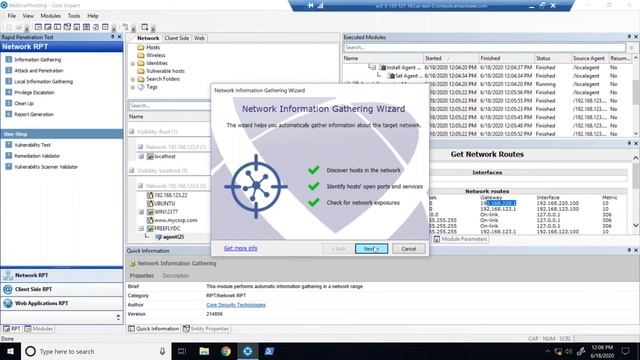The width and height of the screenshot is (640, 360).
Task: Click the Network RPT panel icon
Action: (x=8, y=276)
